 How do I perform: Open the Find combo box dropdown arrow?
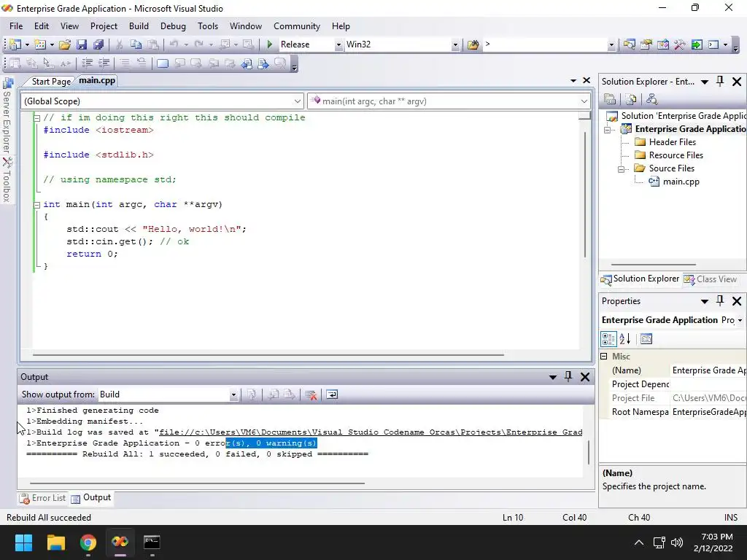click(611, 44)
